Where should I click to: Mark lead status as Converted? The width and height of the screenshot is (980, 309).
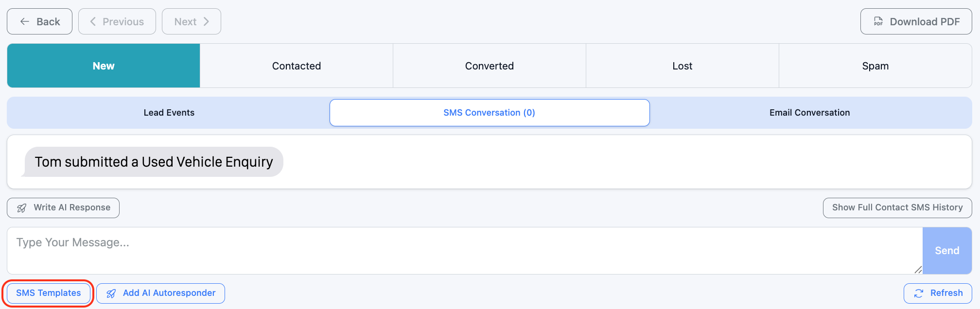pos(490,66)
